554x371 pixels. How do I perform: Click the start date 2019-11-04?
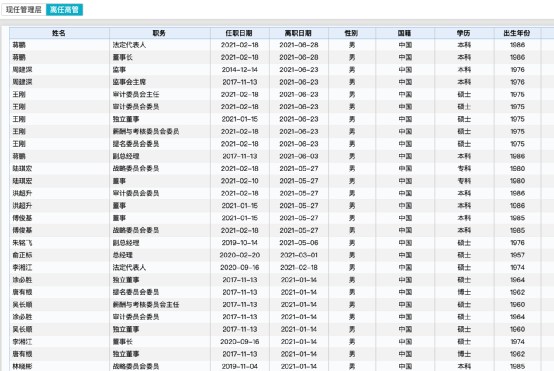240,366
